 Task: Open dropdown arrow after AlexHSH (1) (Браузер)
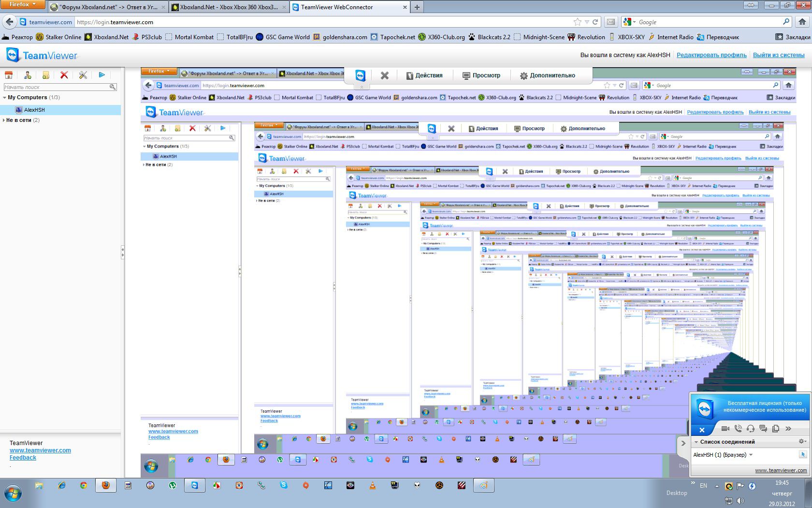click(x=751, y=455)
